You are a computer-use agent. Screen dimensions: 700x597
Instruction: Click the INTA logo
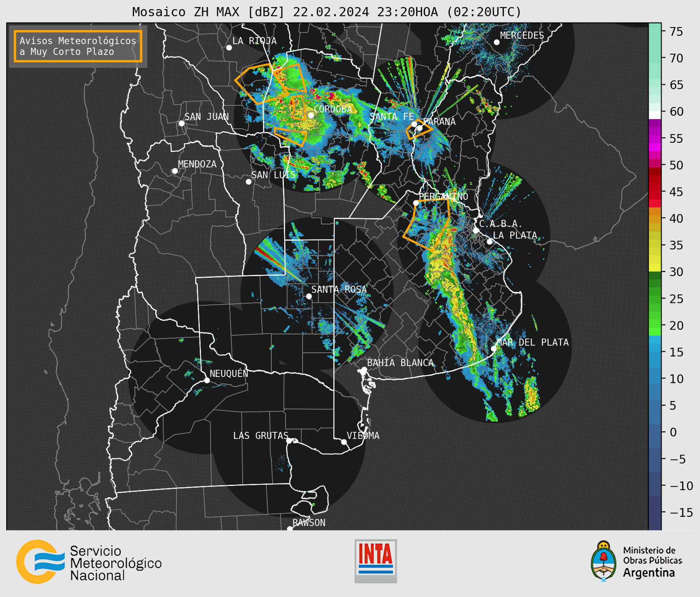coord(376,561)
